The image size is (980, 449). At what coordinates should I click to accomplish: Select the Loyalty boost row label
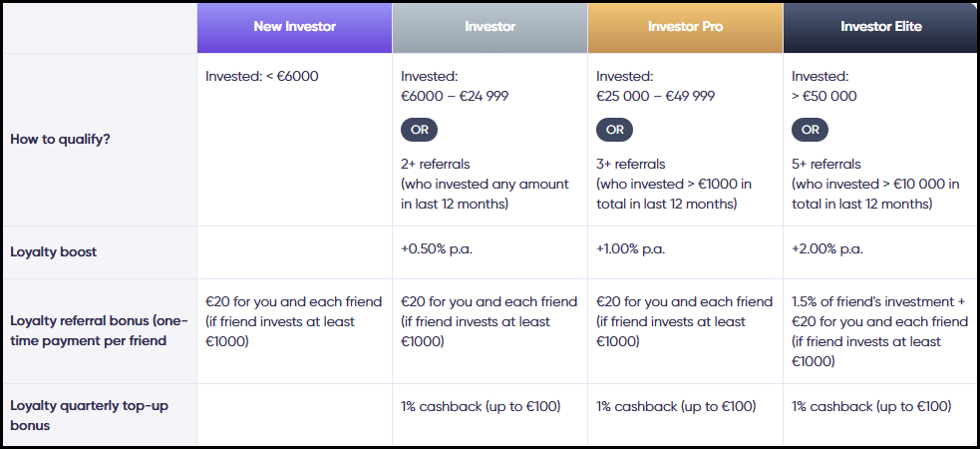click(53, 252)
